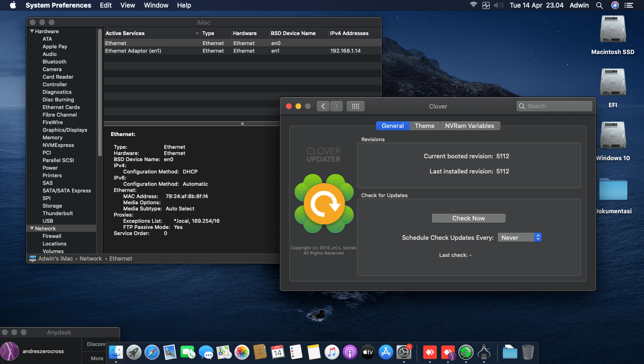Viewport: 644px width, 364px height.
Task: Click the Check Now button
Action: pyautogui.click(x=468, y=218)
